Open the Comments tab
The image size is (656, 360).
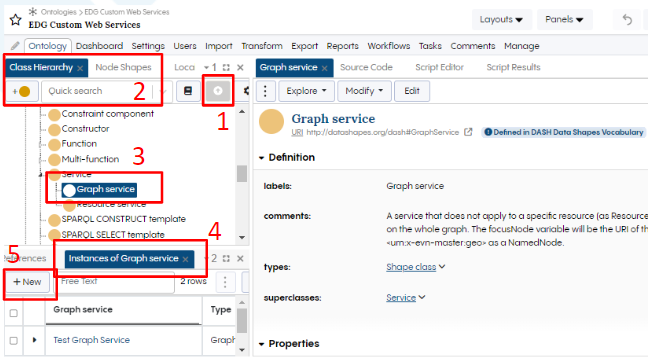tap(473, 46)
